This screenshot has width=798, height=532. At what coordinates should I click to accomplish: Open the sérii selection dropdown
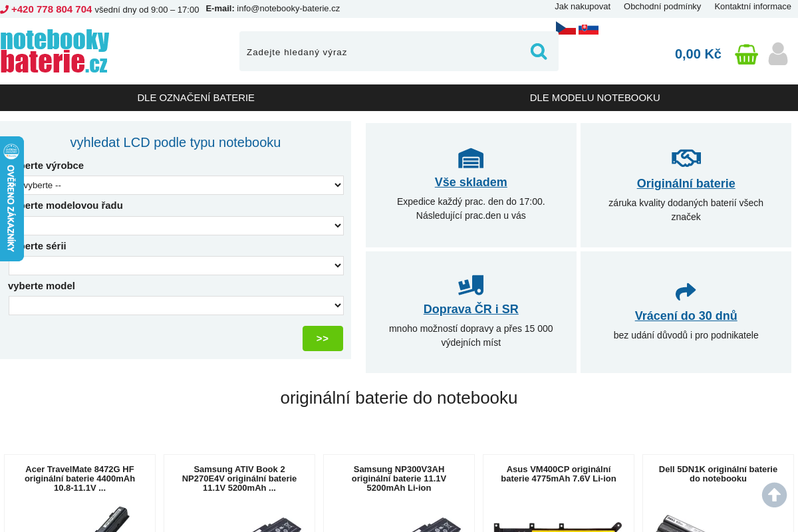(176, 265)
